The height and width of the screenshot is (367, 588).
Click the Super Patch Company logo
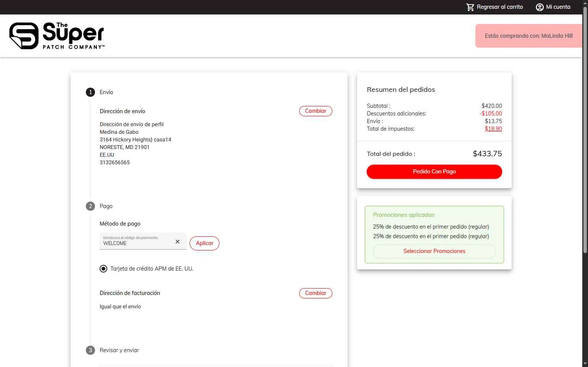(57, 36)
